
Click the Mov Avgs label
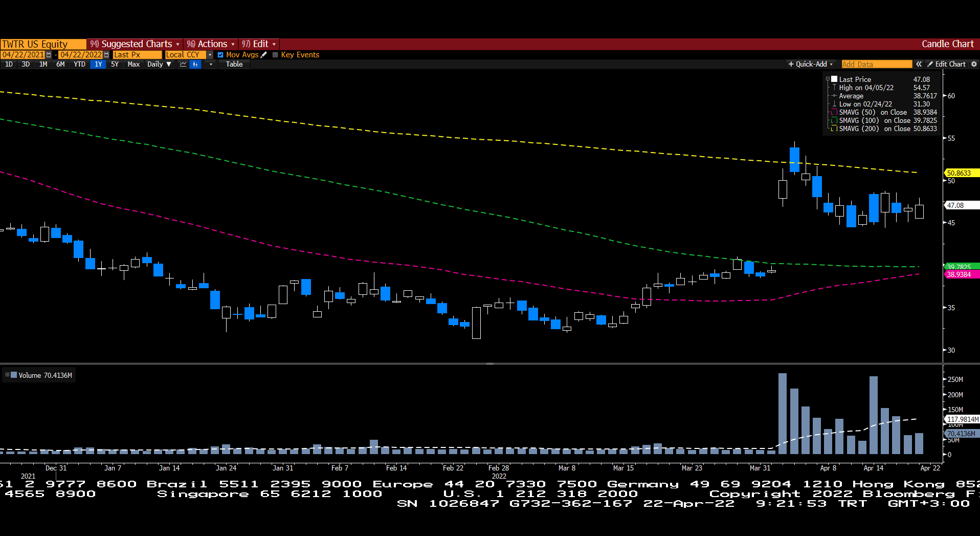point(242,55)
